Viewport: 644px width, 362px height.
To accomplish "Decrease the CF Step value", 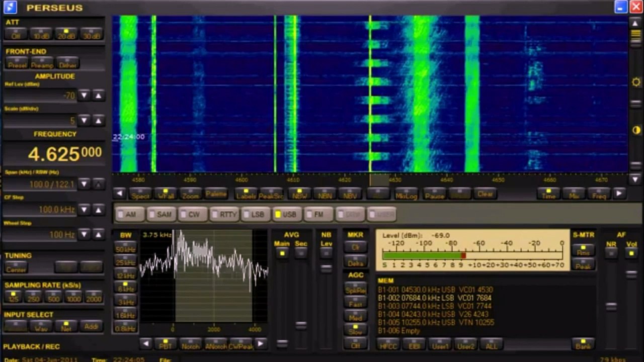I will coord(85,210).
